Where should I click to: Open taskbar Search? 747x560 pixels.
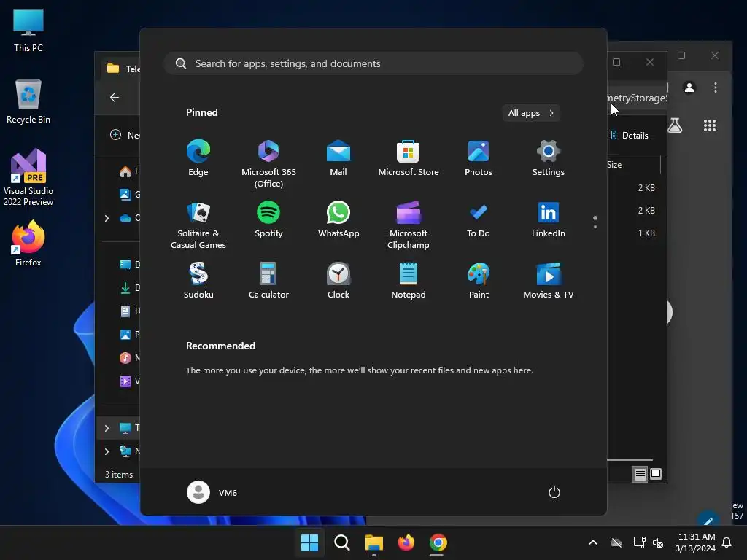[x=341, y=542]
